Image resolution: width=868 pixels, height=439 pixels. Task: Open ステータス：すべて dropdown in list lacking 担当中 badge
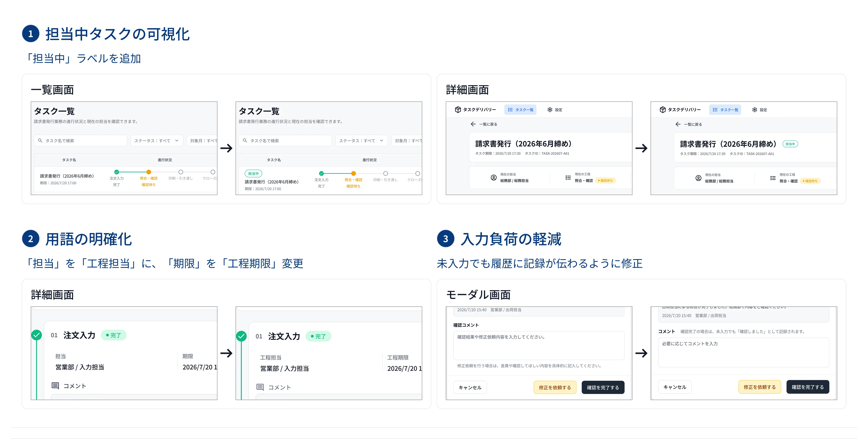pos(157,140)
